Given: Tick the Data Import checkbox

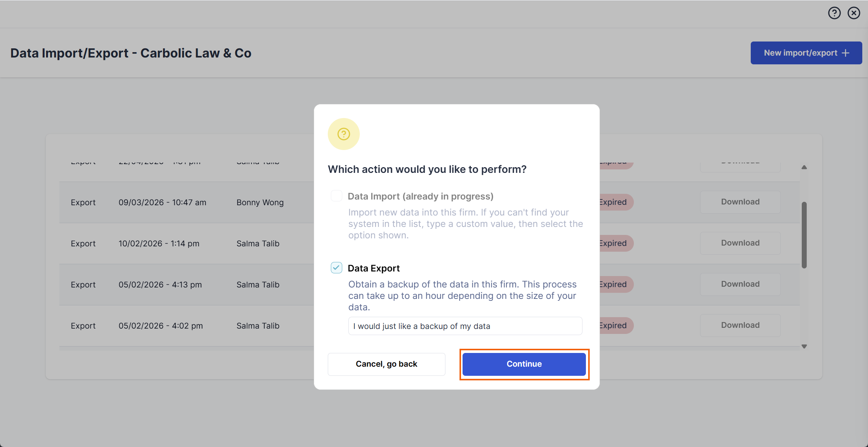Looking at the screenshot, I should [337, 196].
